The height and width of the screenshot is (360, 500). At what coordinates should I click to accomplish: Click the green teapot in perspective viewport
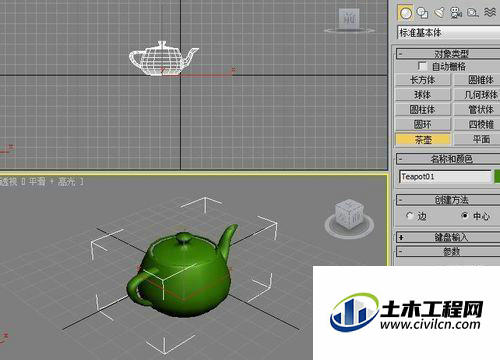point(182,272)
